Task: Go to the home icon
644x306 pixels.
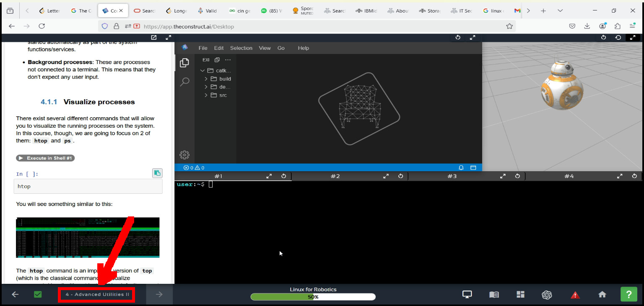Action: pos(602,294)
